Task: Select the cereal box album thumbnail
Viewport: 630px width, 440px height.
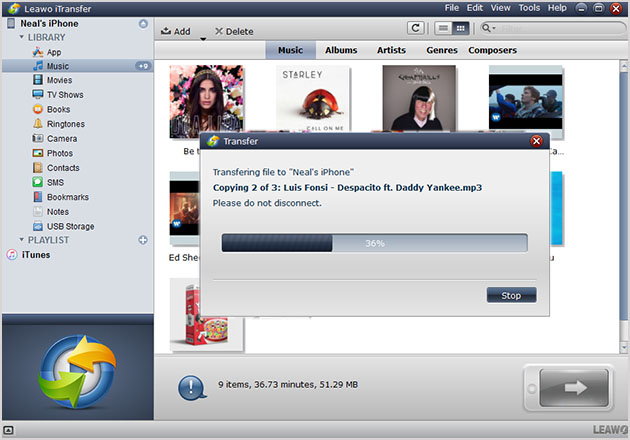Action: point(206,315)
